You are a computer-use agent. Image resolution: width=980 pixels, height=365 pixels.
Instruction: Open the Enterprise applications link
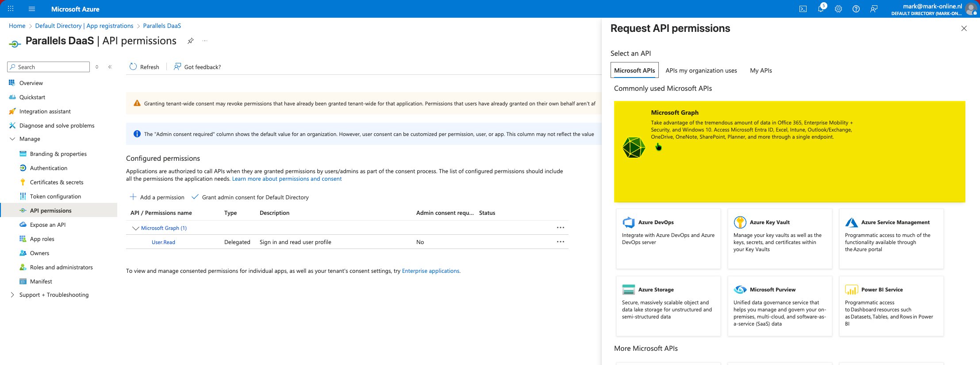pos(430,271)
